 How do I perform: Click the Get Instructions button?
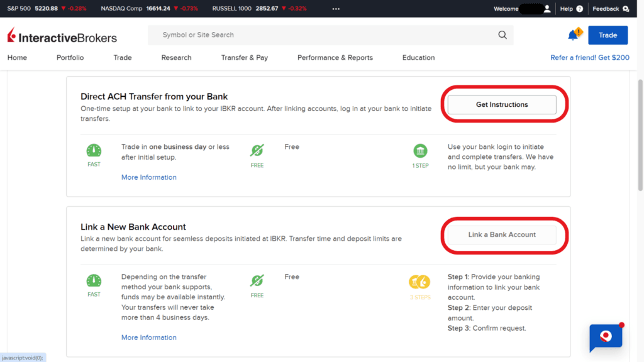501,104
